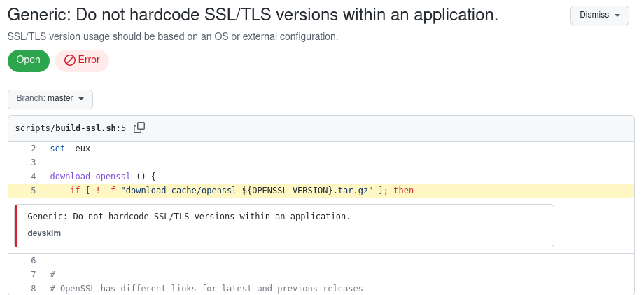The width and height of the screenshot is (644, 295).
Task: Click the set -eux code line
Action: click(x=70, y=149)
